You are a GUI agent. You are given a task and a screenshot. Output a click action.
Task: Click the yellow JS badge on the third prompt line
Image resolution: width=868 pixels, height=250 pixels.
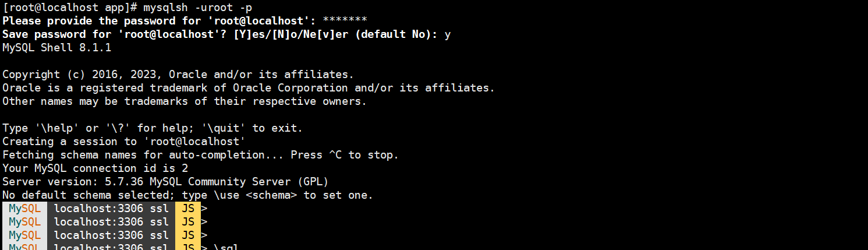[188, 235]
